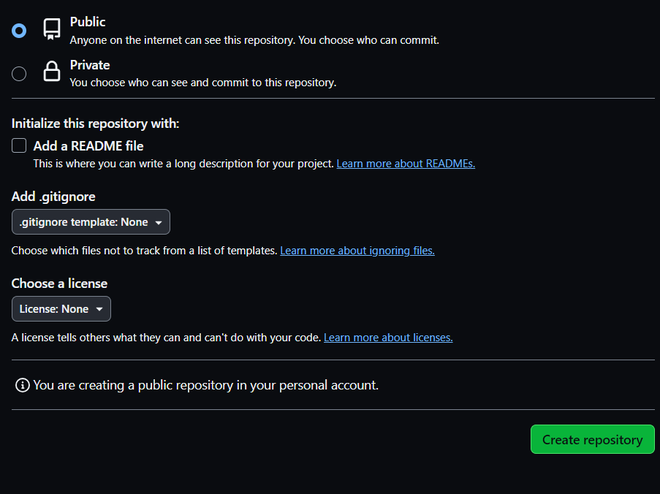Follow Learn more about ignoring files link
The height and width of the screenshot is (494, 660).
pos(357,250)
